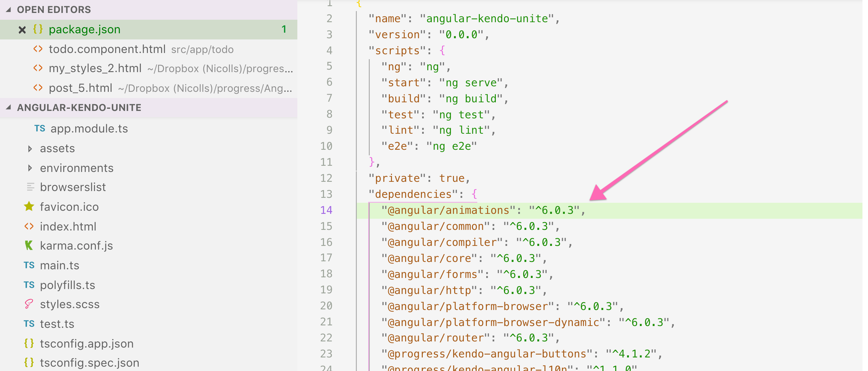Open index.html file
Image resolution: width=868 pixels, height=371 pixels.
(68, 226)
